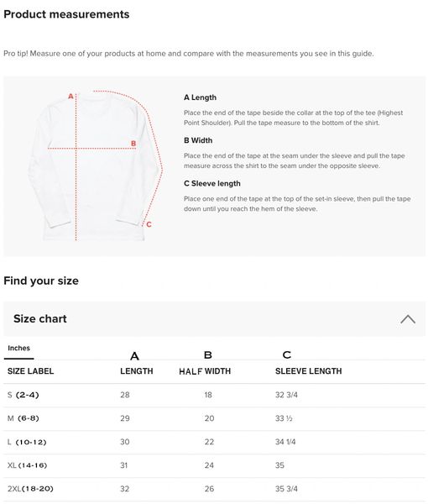Click the SLEEVE LENGTH column header
Screen dimensions: 428x504
coord(308,371)
